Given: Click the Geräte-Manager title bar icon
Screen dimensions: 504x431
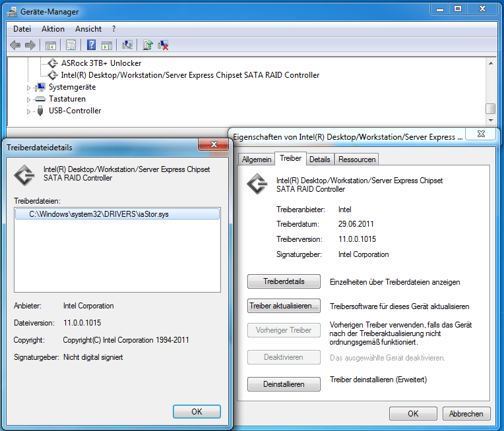Looking at the screenshot, I should point(13,12).
